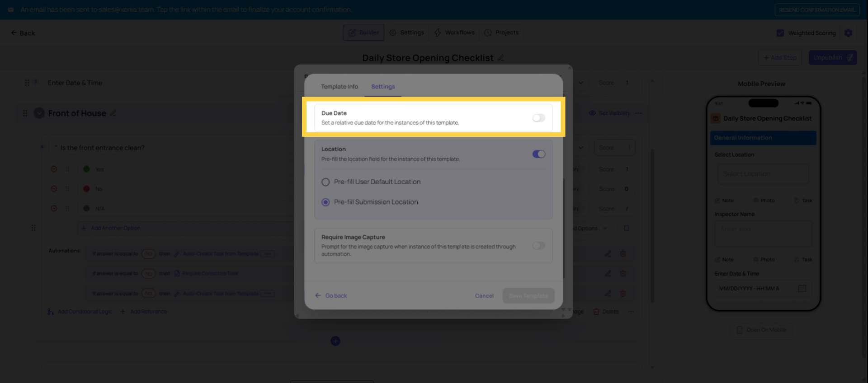Delete the Require Corrective Task automation
Viewport: 868px width, 383px height.
(x=623, y=274)
